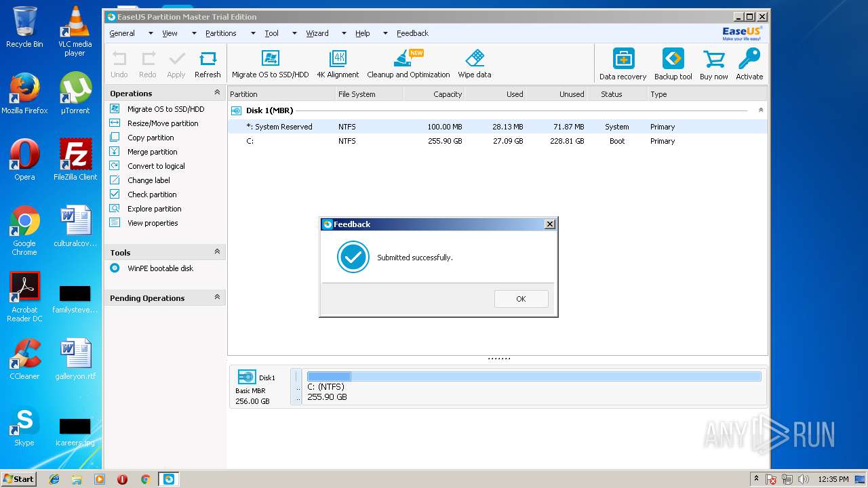Viewport: 868px width, 488px height.
Task: Open the View menu
Action: (170, 33)
